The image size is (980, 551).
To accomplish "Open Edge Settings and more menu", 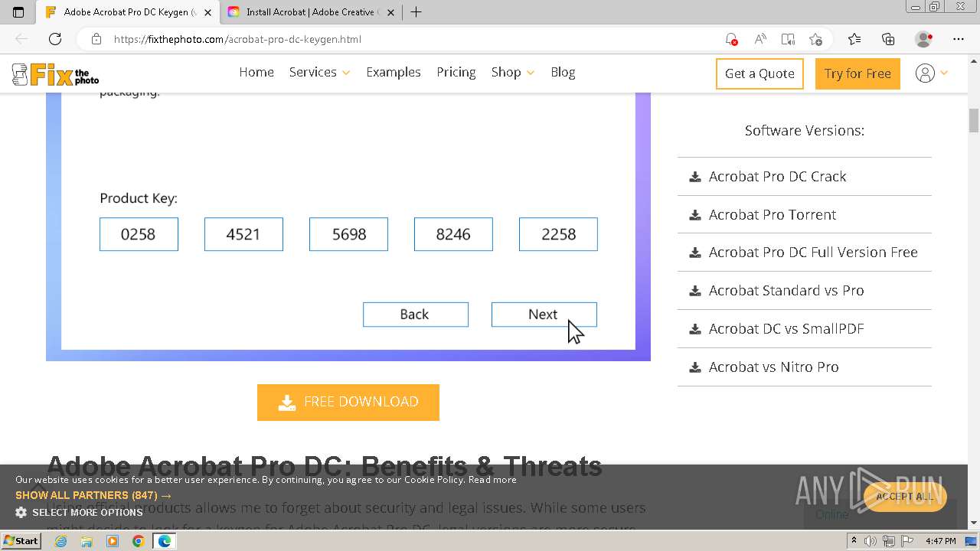I will (959, 39).
